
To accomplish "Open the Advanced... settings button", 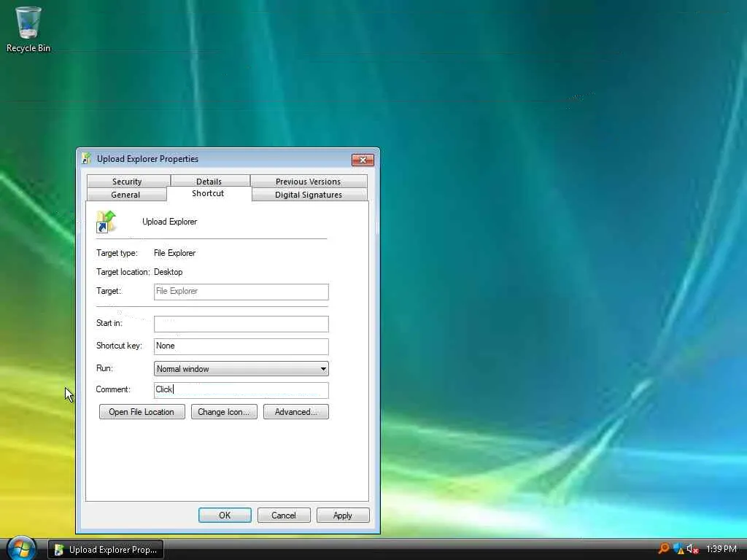I will [296, 412].
